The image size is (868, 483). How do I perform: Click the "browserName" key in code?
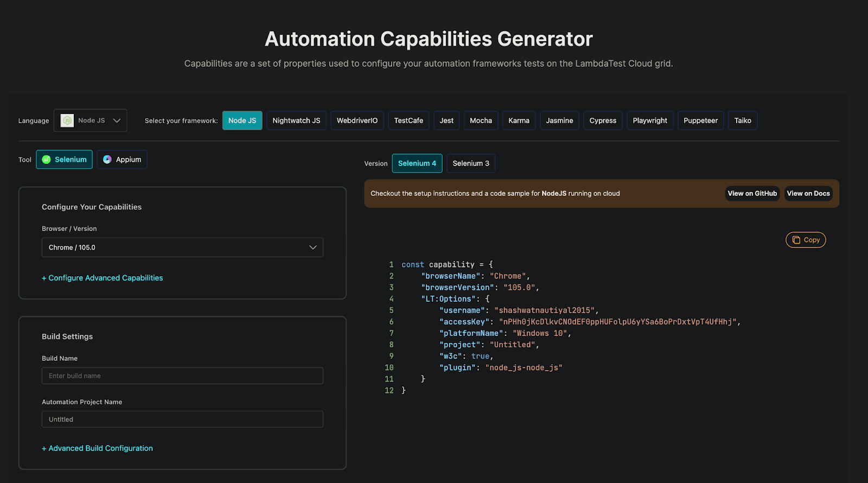[x=451, y=276]
